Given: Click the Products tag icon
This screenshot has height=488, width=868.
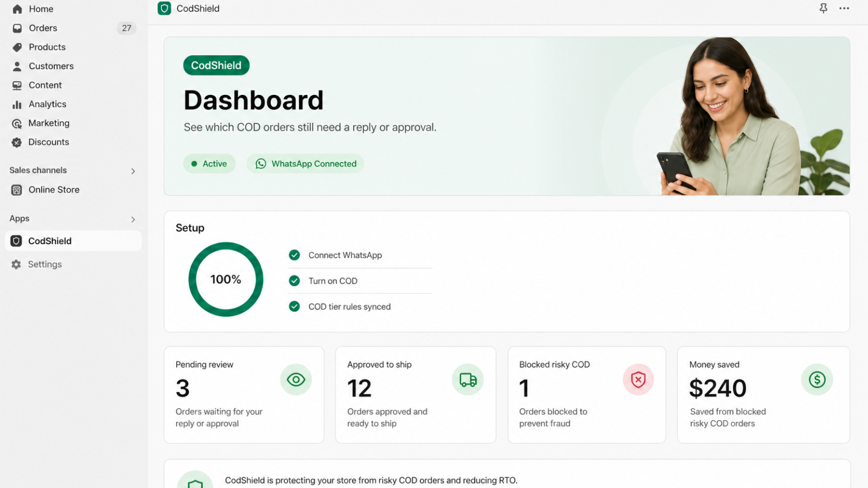Looking at the screenshot, I should pos(17,47).
